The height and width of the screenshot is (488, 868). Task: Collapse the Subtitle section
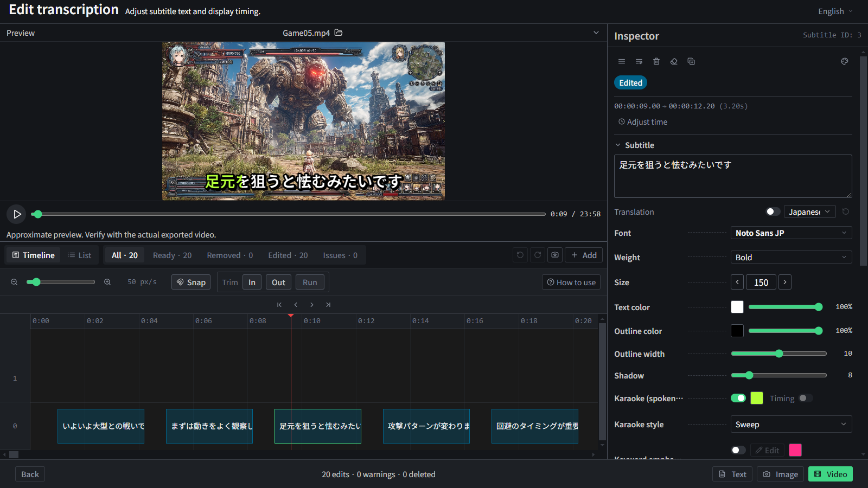click(x=618, y=145)
